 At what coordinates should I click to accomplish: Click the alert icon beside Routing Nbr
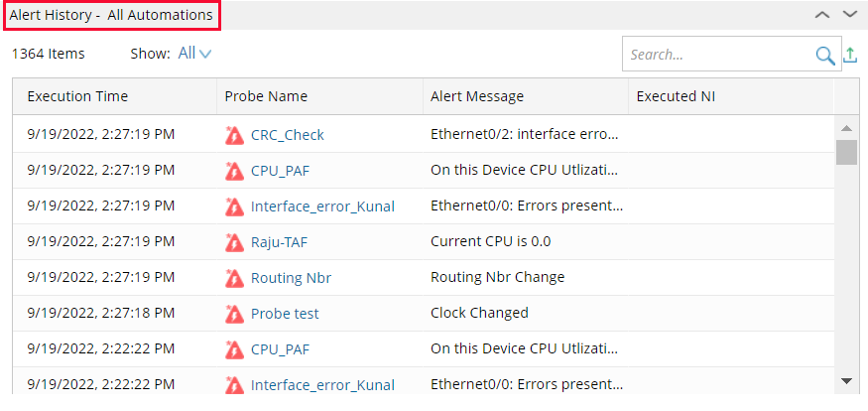point(234,278)
